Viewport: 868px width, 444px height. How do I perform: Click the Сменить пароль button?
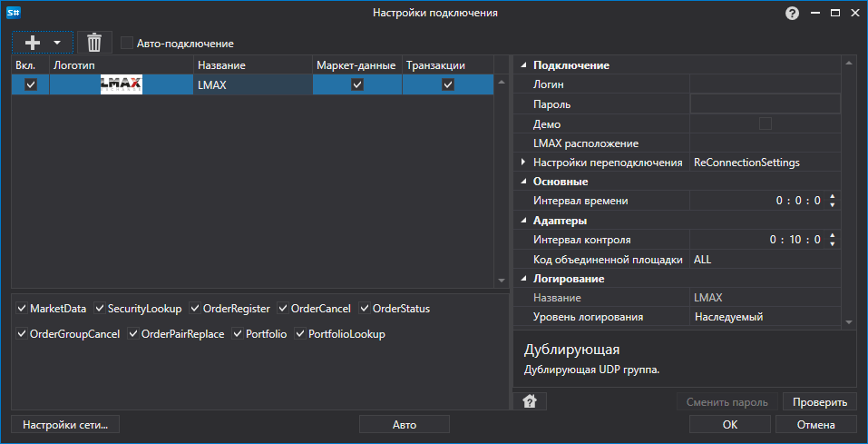click(727, 402)
